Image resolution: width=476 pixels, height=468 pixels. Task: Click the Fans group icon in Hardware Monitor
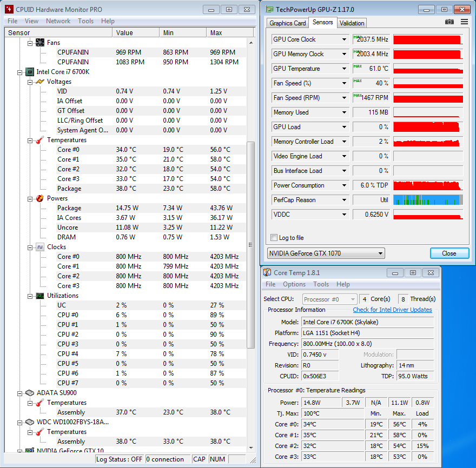pyautogui.click(x=40, y=43)
